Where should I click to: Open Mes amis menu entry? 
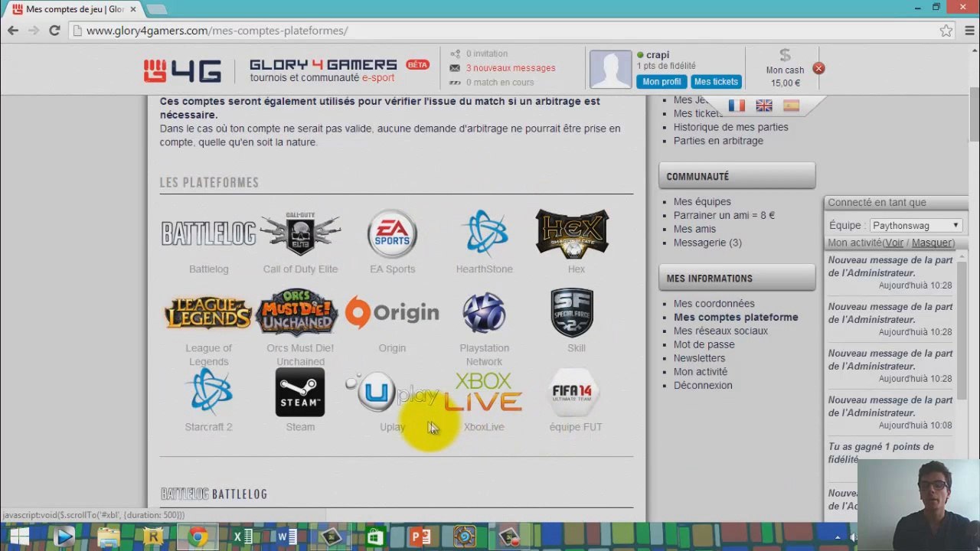[694, 230]
